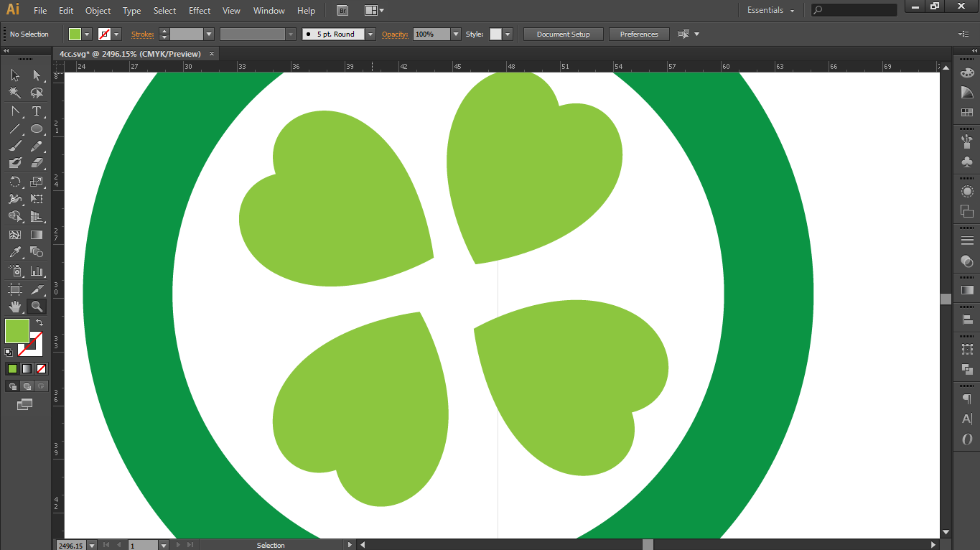Select the Hand tool

click(x=15, y=307)
